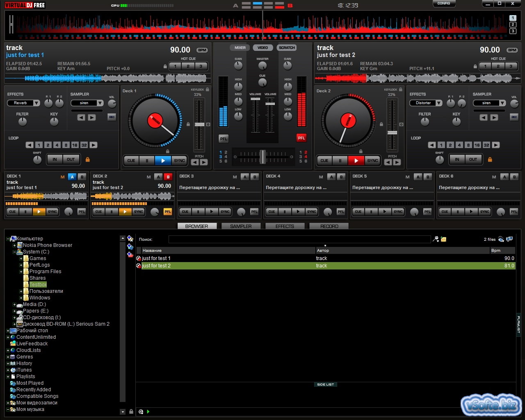Enable SYNC on Deck 2
525x420 pixels.
(372, 160)
